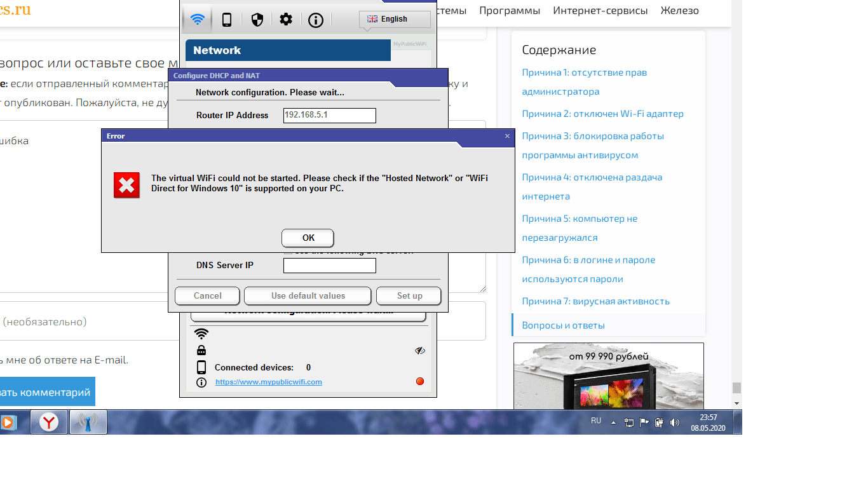Click the 99 990 рублей ad thumbnail
The height and width of the screenshot is (488, 868).
coord(609,376)
